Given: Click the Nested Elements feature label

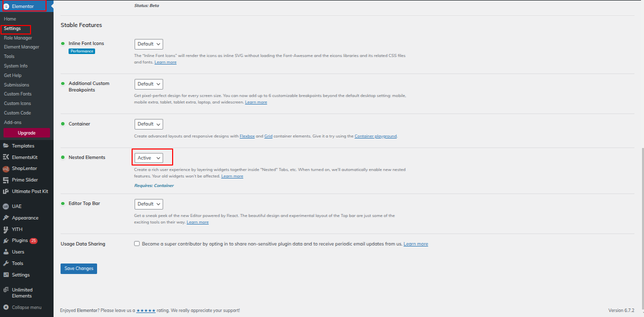Looking at the screenshot, I should point(87,157).
